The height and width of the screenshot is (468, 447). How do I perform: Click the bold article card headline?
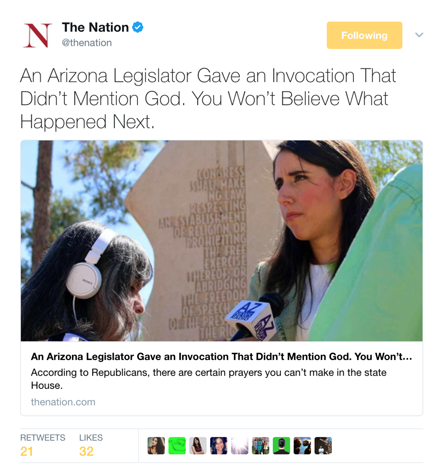221,357
